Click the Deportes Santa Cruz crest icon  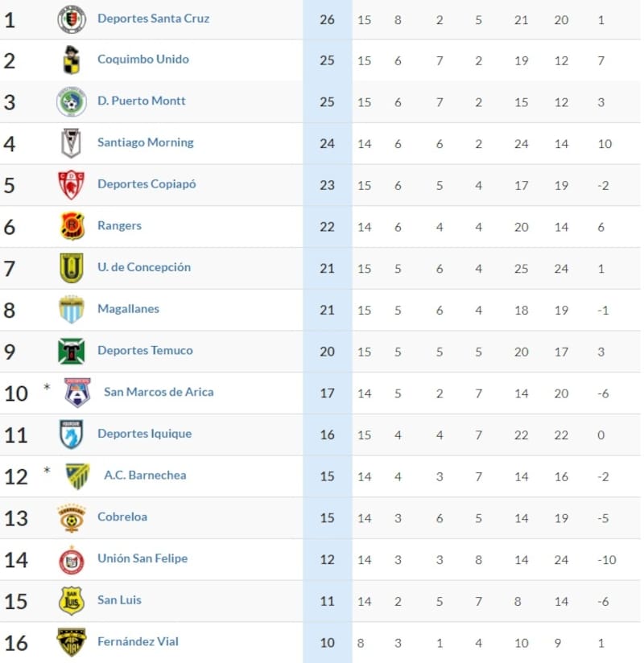(72, 19)
